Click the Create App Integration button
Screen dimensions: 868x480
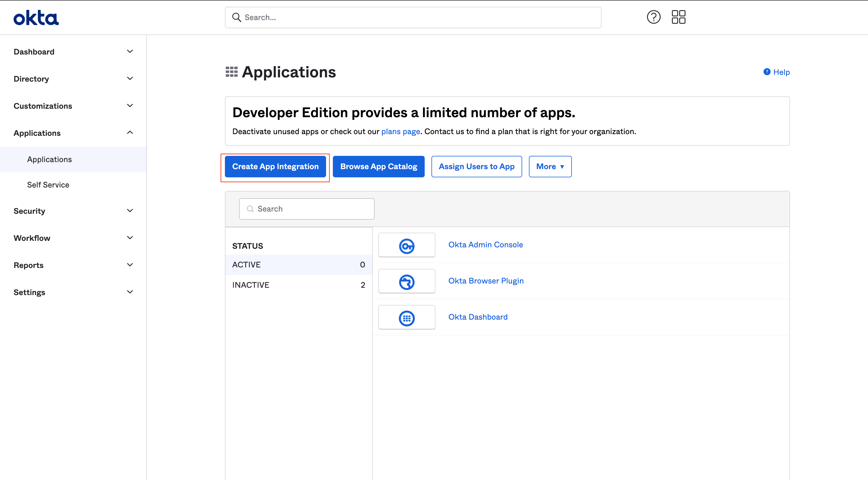[275, 166]
